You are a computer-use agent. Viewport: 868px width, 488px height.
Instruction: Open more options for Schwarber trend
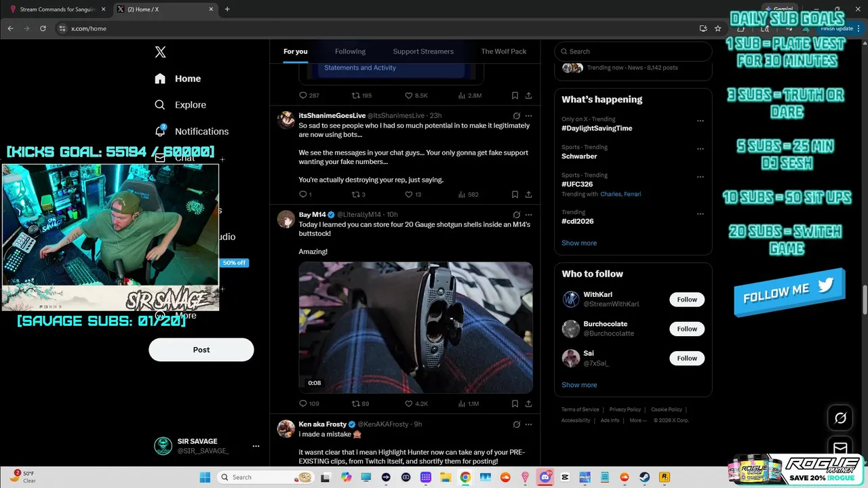[701, 149]
